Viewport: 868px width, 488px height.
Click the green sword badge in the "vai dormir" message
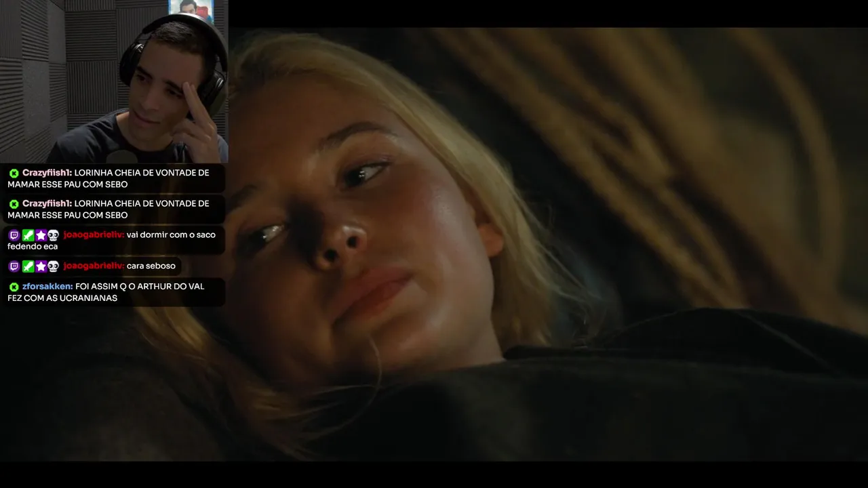point(28,235)
